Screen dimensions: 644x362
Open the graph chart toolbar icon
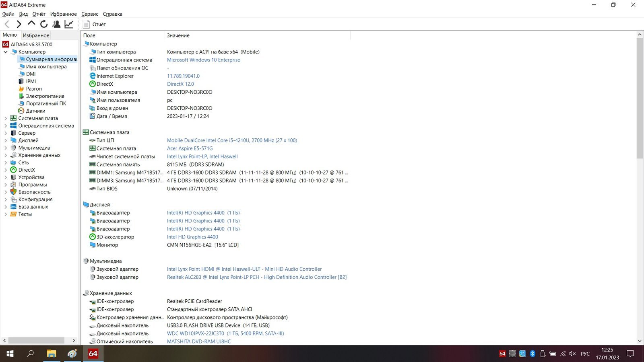69,25
